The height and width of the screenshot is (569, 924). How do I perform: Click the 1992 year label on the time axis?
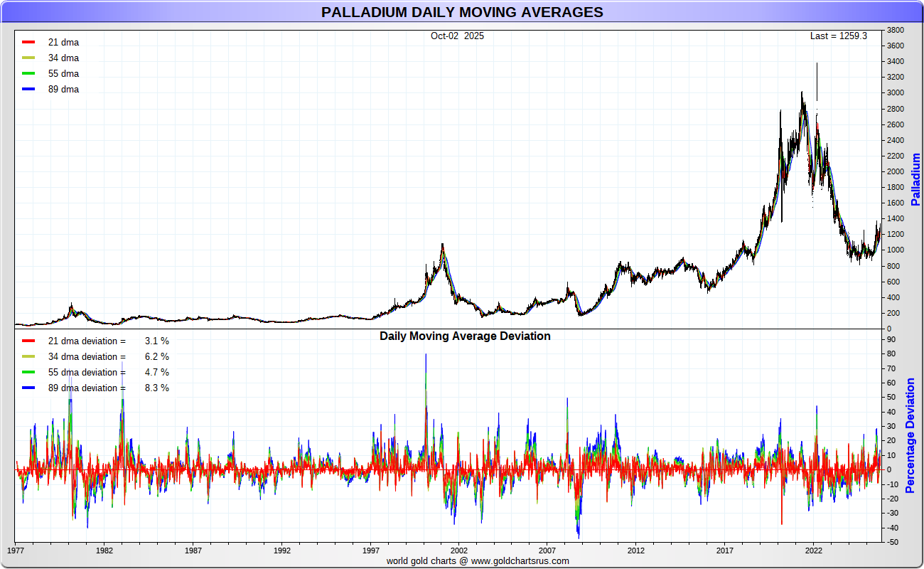[x=282, y=551]
